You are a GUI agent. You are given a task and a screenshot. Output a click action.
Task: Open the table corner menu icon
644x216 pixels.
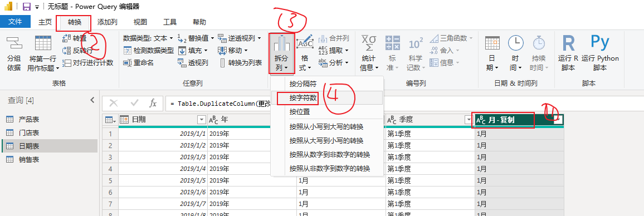tap(110, 120)
